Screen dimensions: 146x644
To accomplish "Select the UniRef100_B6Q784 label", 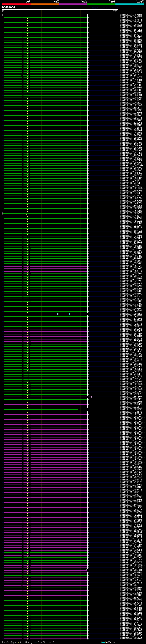I will coord(131,45).
